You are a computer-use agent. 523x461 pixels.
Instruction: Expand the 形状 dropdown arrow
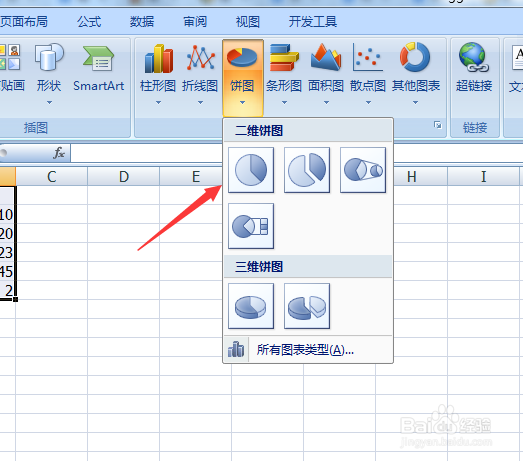pos(49,103)
